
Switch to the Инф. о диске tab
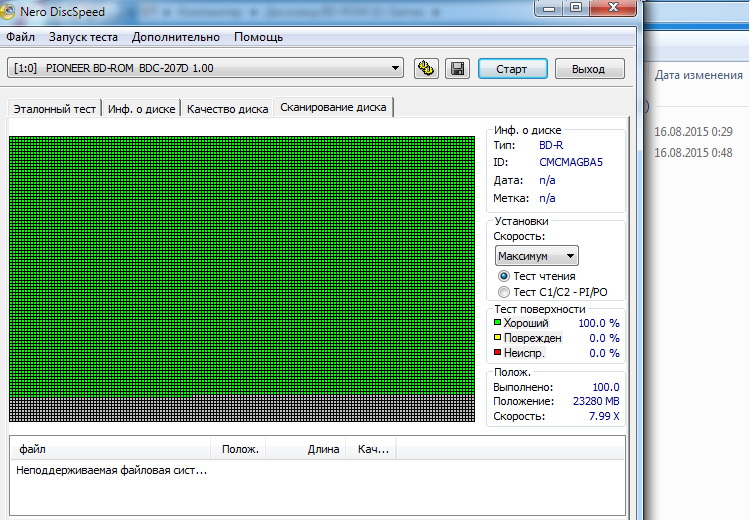(142, 109)
